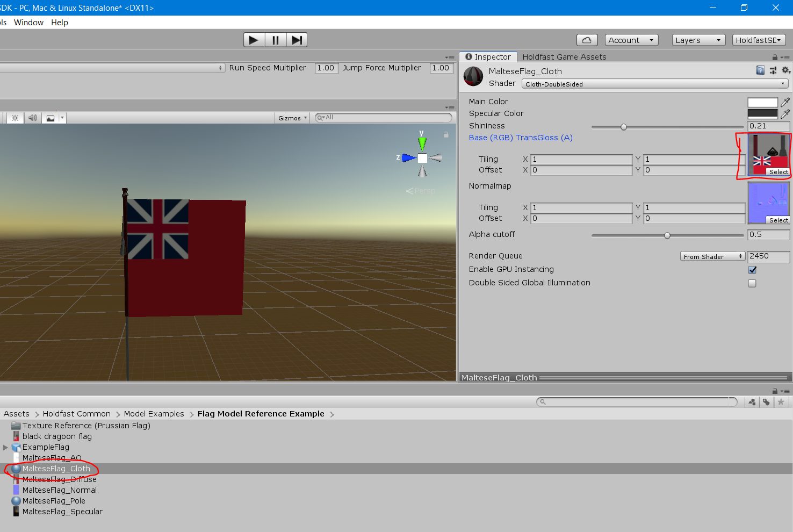Go to Holdfast Common in the breadcrumb
The width and height of the screenshot is (793, 532).
click(x=77, y=414)
